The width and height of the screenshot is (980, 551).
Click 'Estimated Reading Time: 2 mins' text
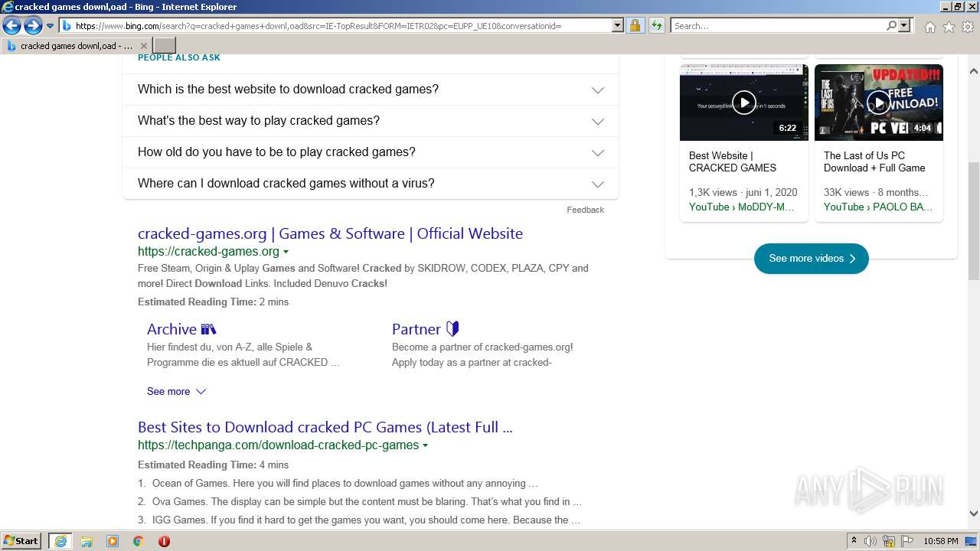click(213, 302)
